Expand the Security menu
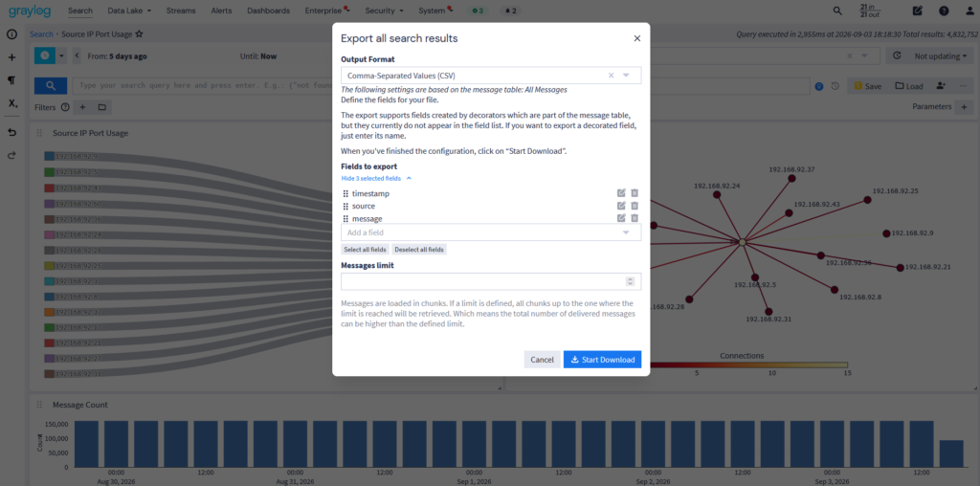 [384, 11]
